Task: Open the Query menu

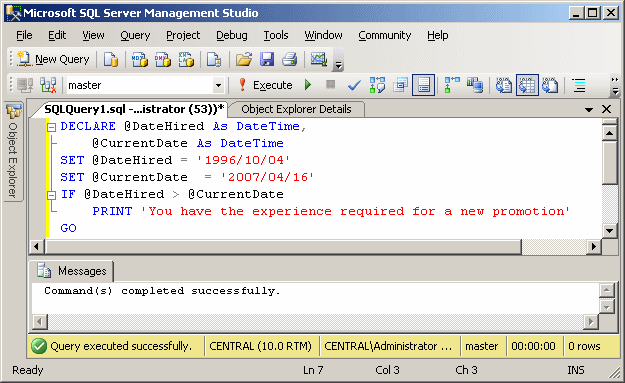Action: (135, 35)
